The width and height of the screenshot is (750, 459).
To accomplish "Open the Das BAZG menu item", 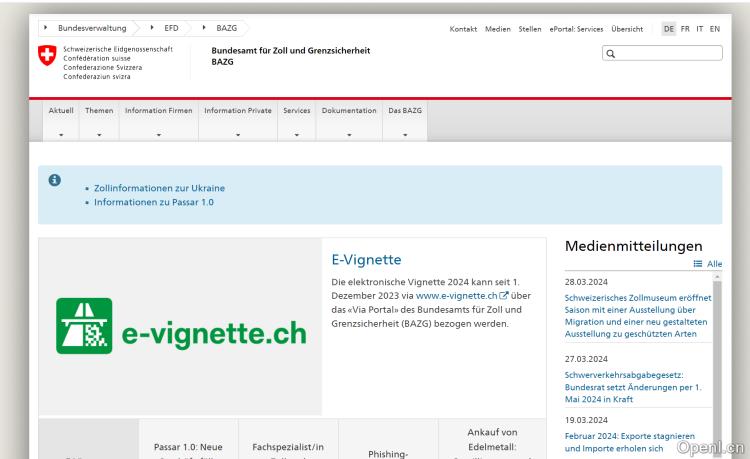I will [405, 120].
